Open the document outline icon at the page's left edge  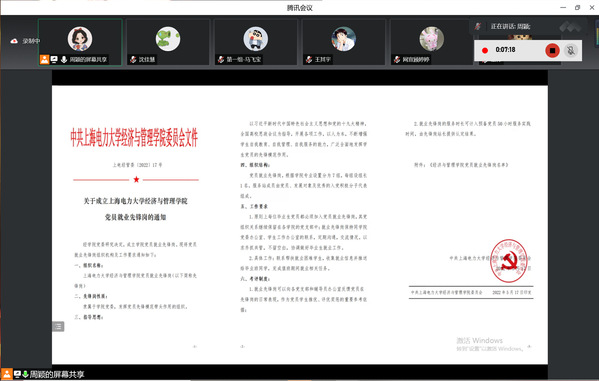[58, 326]
